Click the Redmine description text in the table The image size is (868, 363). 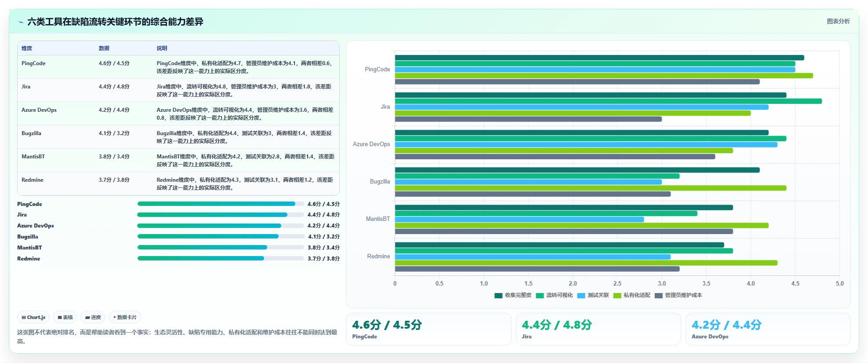click(x=245, y=184)
